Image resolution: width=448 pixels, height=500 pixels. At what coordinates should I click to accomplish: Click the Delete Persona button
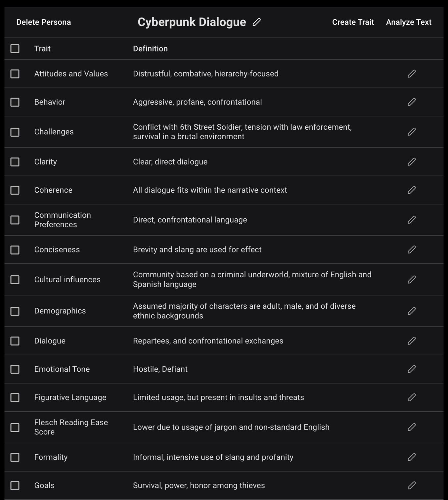[44, 22]
